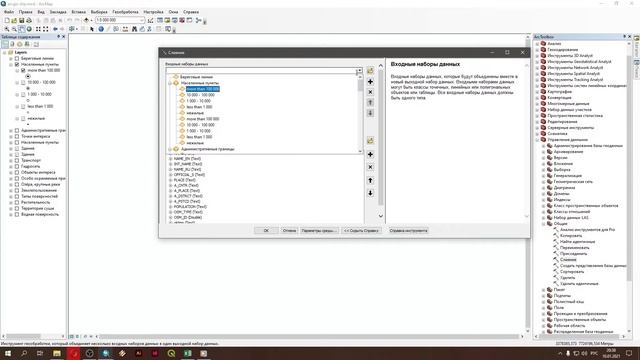
Task: Click List By Selection icon in table of contents
Action: point(27,44)
